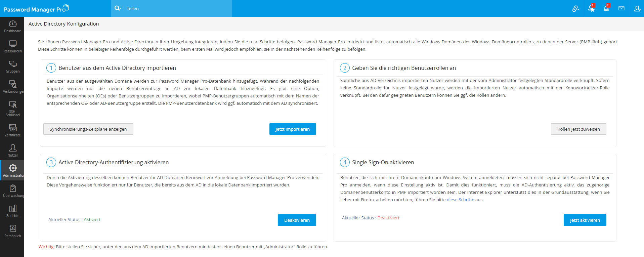Click the Password Manager Pro logo
Viewport: 644px width, 257px height.
(x=36, y=8)
